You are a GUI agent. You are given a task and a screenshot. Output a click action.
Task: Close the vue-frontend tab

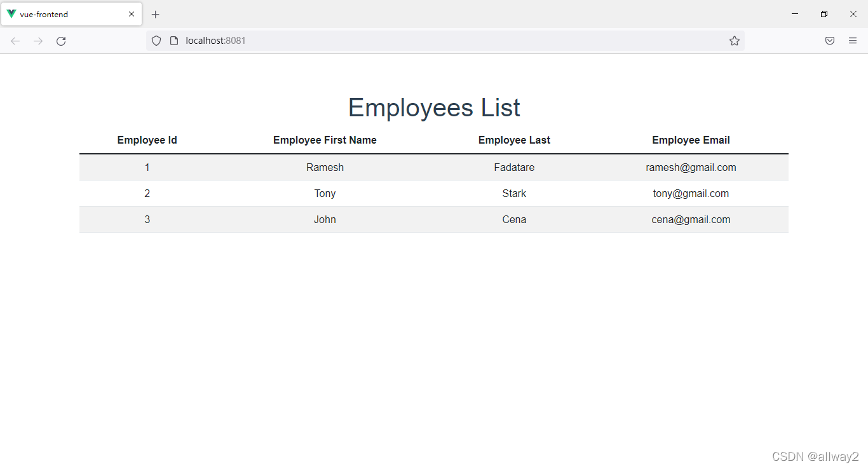132,14
